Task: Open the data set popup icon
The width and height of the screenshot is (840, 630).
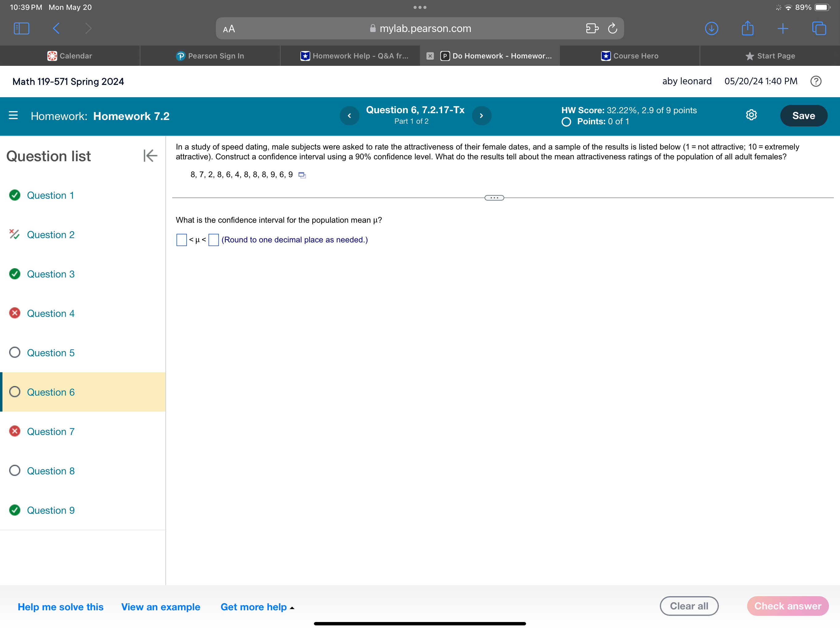Action: click(302, 175)
